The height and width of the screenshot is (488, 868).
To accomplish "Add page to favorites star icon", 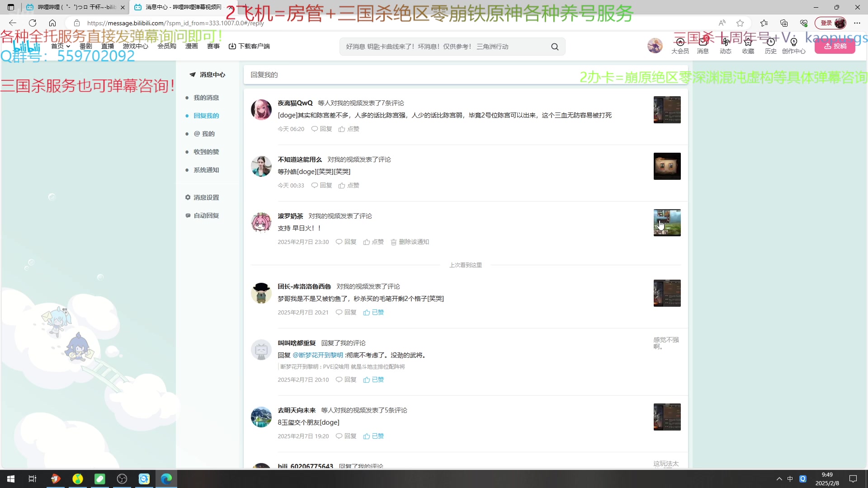I will click(740, 23).
